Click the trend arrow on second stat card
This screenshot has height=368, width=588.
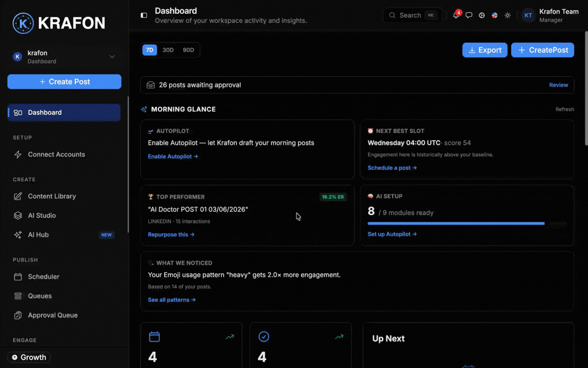[x=339, y=337]
